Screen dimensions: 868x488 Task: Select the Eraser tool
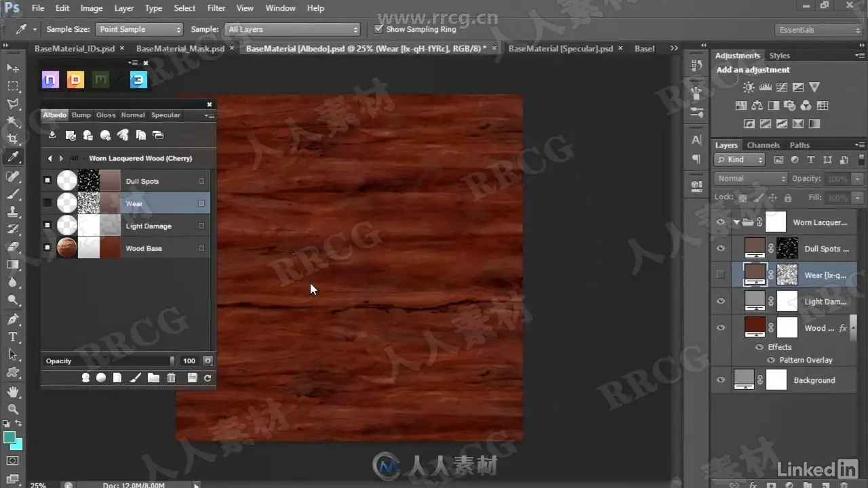(13, 247)
